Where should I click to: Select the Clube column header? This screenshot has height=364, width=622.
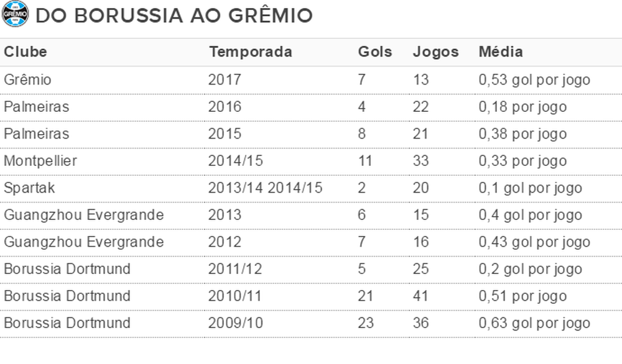click(x=26, y=52)
